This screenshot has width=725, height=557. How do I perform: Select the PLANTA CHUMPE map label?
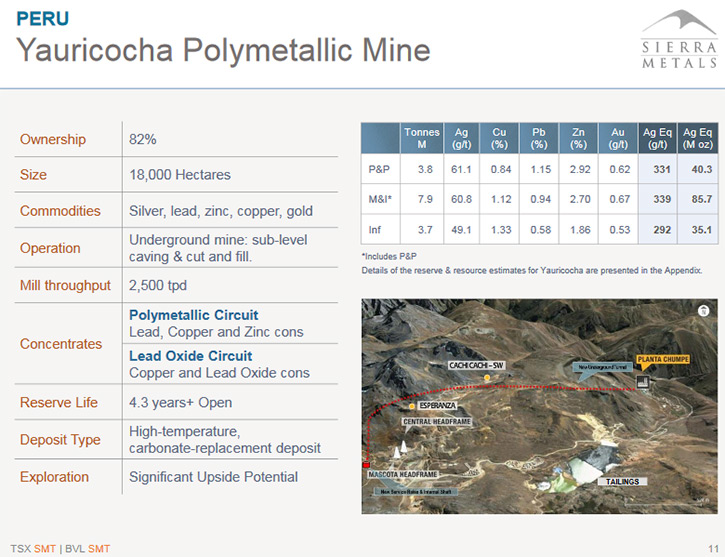tap(663, 359)
